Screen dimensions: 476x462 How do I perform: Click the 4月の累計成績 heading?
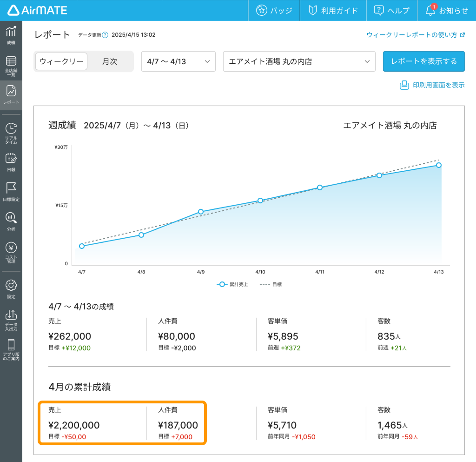click(x=79, y=387)
